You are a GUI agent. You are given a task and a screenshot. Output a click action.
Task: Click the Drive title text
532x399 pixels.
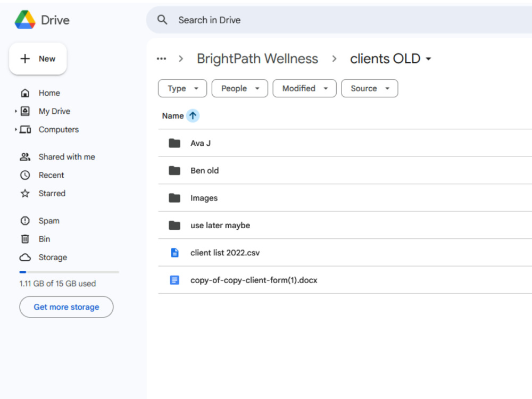pyautogui.click(x=55, y=20)
